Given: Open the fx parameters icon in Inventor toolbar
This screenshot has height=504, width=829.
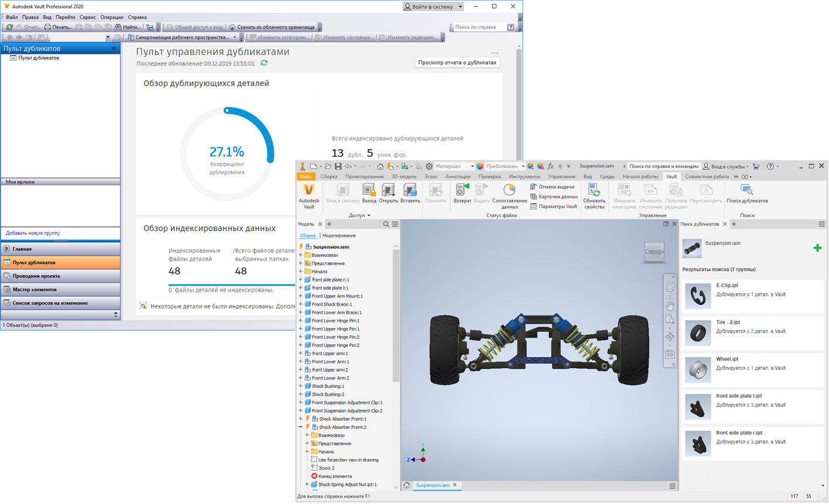Looking at the screenshot, I should [550, 166].
